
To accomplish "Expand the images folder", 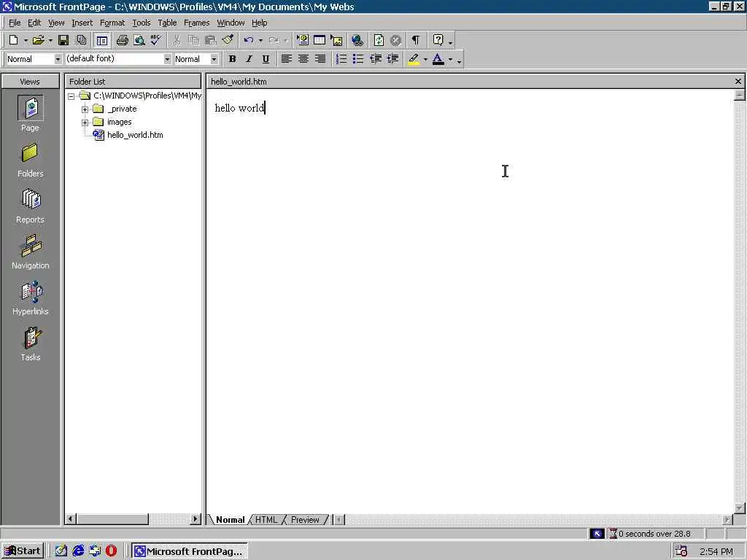I will pyautogui.click(x=85, y=122).
